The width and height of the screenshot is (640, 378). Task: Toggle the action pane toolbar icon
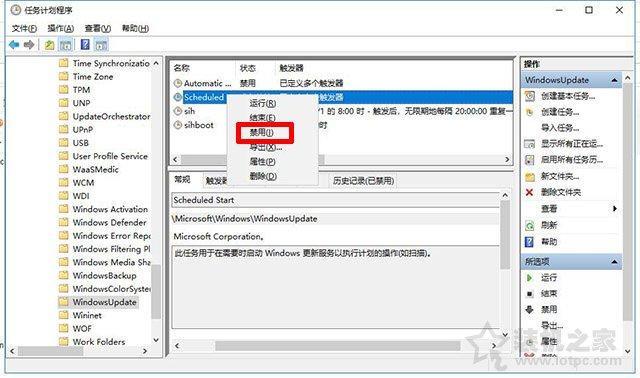tap(101, 45)
